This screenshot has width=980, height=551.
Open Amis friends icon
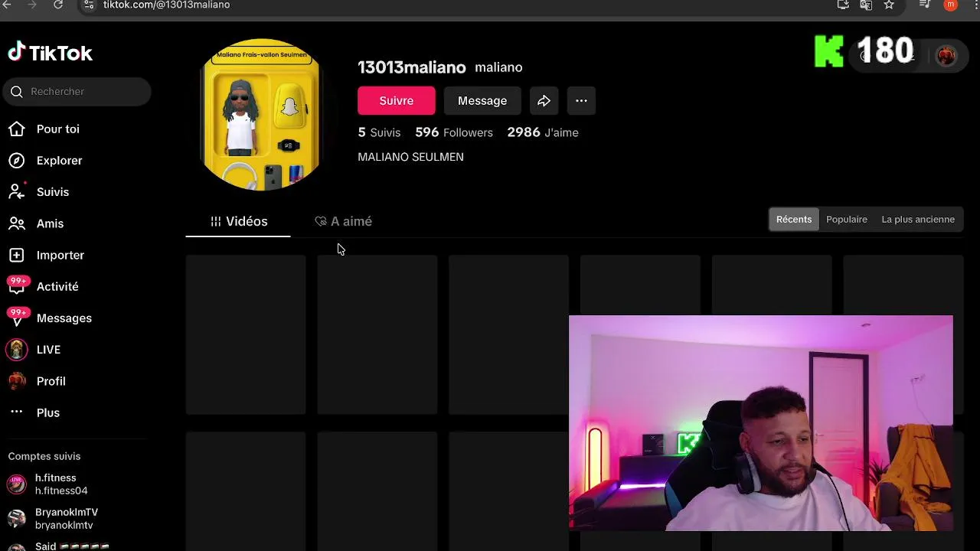click(17, 223)
